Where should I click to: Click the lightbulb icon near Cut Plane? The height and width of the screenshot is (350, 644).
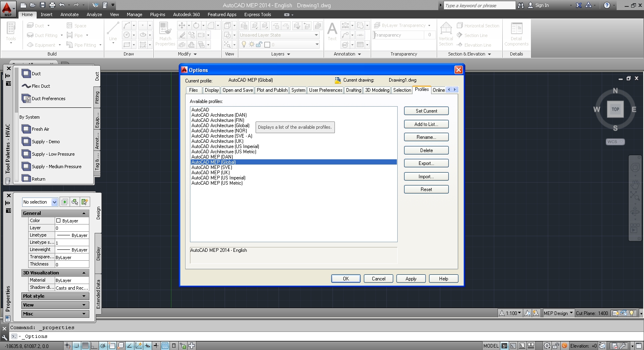[632, 313]
